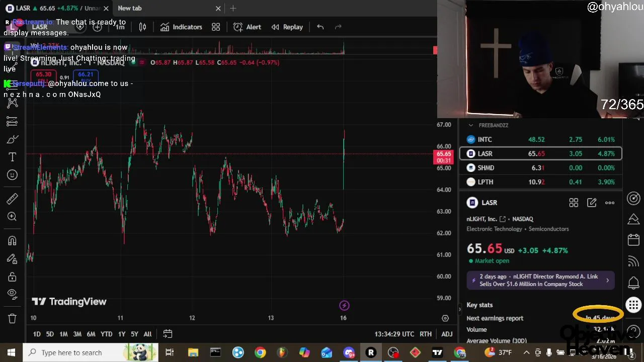Open the products grid in right sidebar
This screenshot has width=644, height=362.
(x=633, y=305)
